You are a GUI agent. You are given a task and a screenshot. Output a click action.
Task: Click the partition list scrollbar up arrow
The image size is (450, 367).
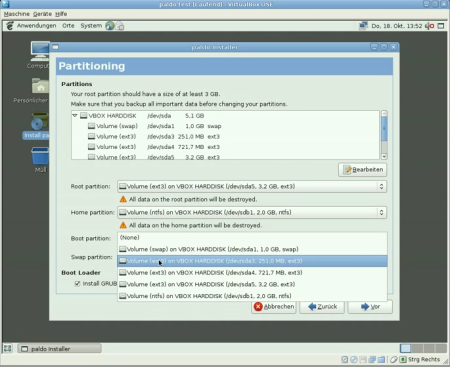coord(384,113)
